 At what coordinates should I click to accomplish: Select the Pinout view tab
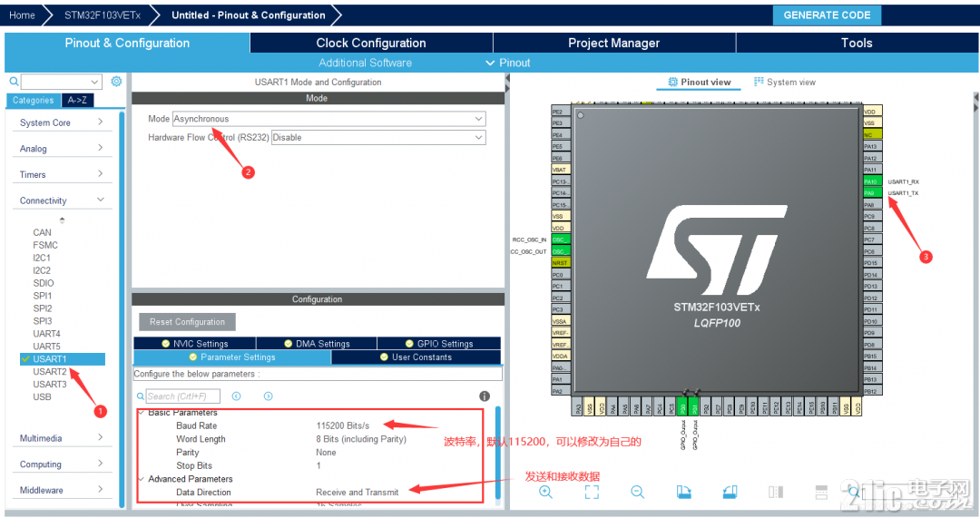pyautogui.click(x=699, y=82)
